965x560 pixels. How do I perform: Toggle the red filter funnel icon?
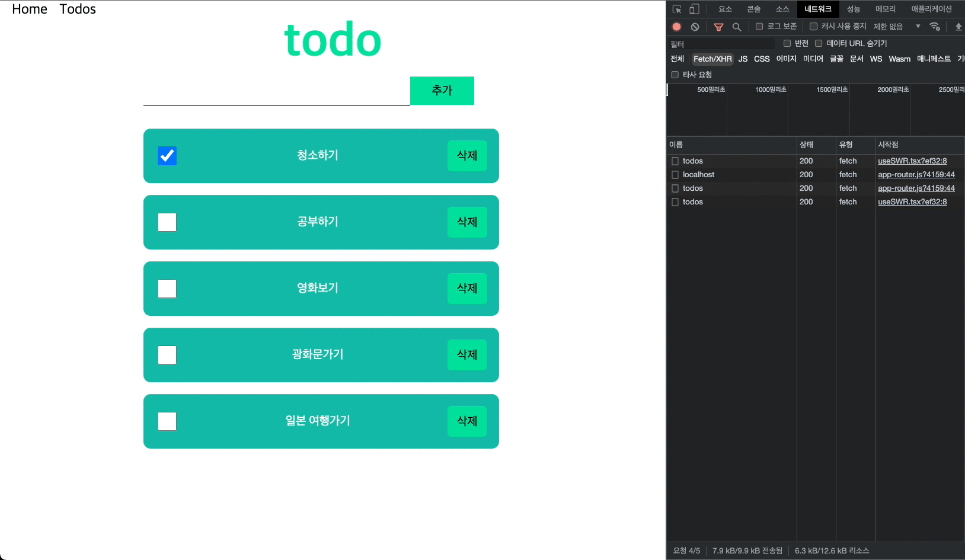[x=718, y=27]
